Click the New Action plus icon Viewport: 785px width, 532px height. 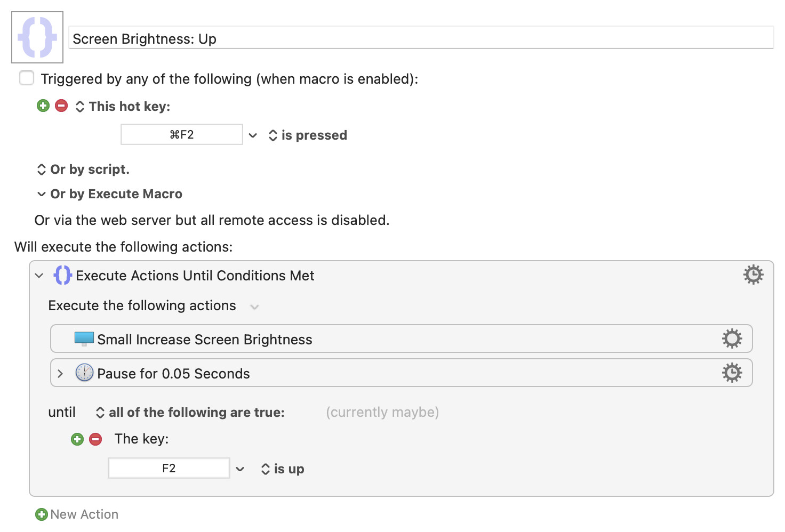pyautogui.click(x=41, y=514)
